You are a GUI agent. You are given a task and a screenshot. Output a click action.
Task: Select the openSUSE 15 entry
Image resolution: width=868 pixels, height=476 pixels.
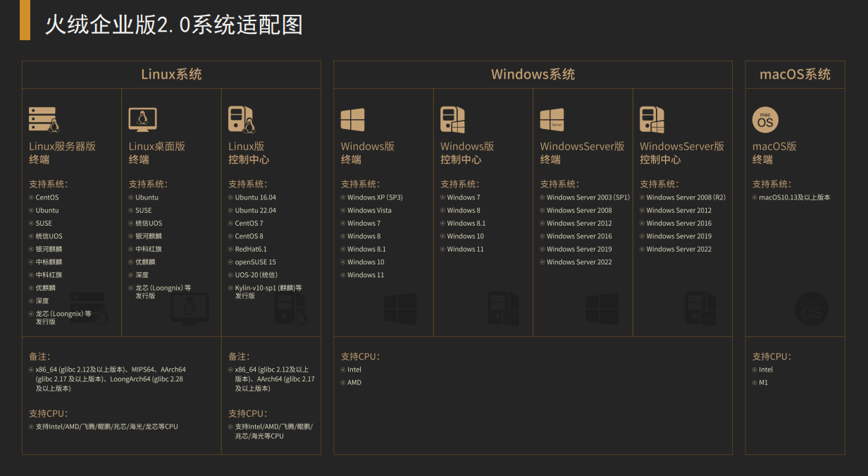[256, 262]
